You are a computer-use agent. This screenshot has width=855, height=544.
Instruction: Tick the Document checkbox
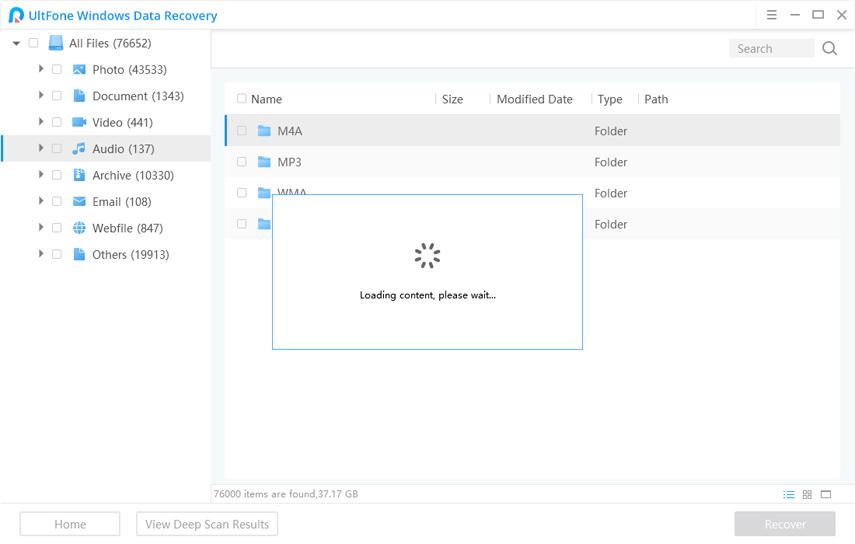pyautogui.click(x=57, y=96)
